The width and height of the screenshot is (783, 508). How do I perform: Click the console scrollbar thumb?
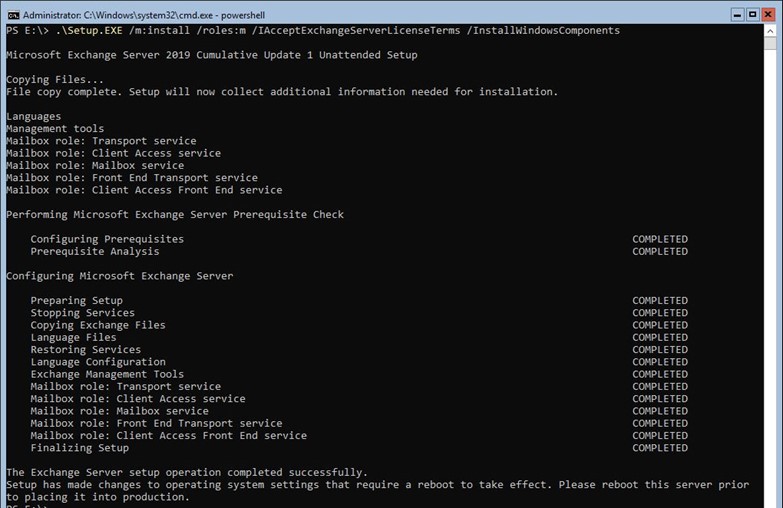pos(770,43)
